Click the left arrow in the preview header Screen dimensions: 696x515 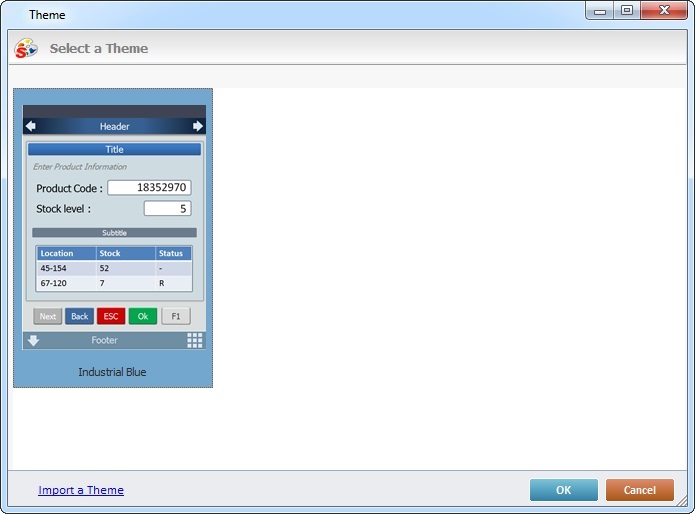(30, 126)
